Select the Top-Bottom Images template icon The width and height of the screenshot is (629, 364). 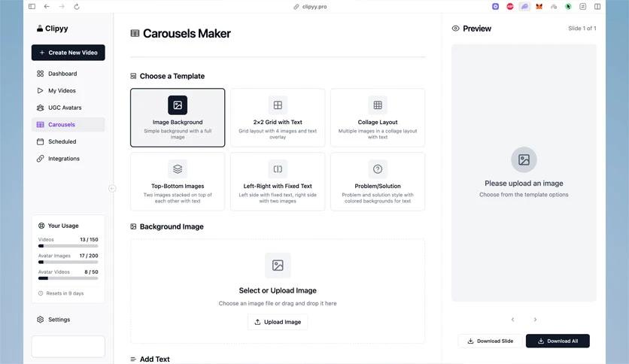pos(178,169)
